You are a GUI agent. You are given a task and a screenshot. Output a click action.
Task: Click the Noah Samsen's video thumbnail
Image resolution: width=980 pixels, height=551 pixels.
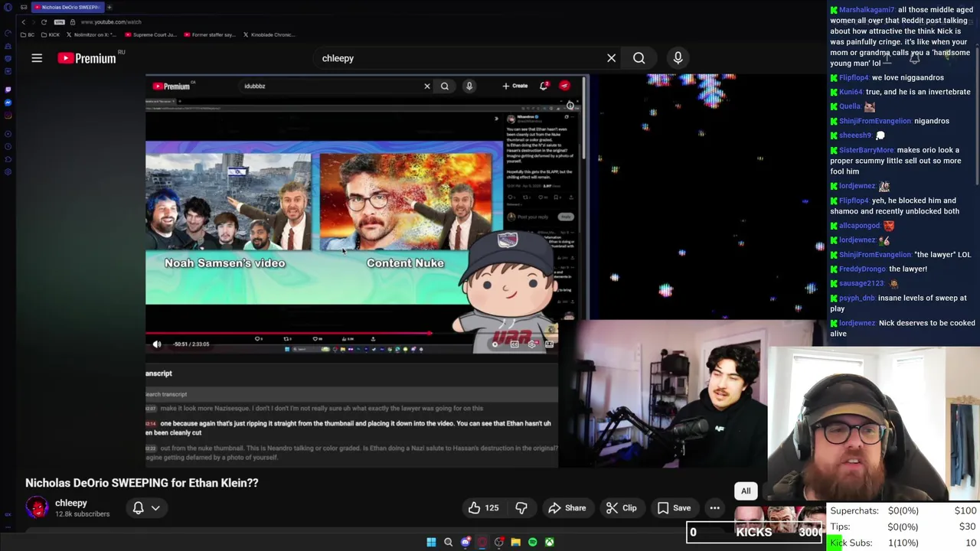[x=228, y=203]
